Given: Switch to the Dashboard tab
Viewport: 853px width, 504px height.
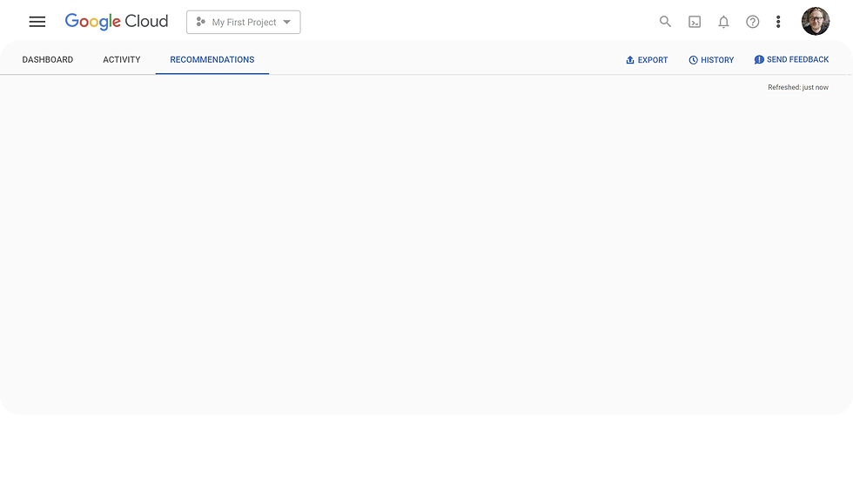Looking at the screenshot, I should [x=48, y=60].
